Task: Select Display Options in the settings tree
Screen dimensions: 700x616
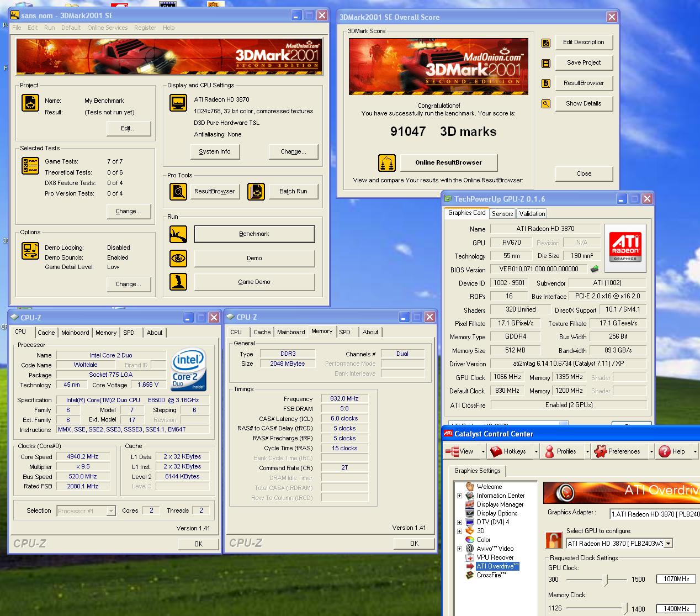Action: point(497,513)
